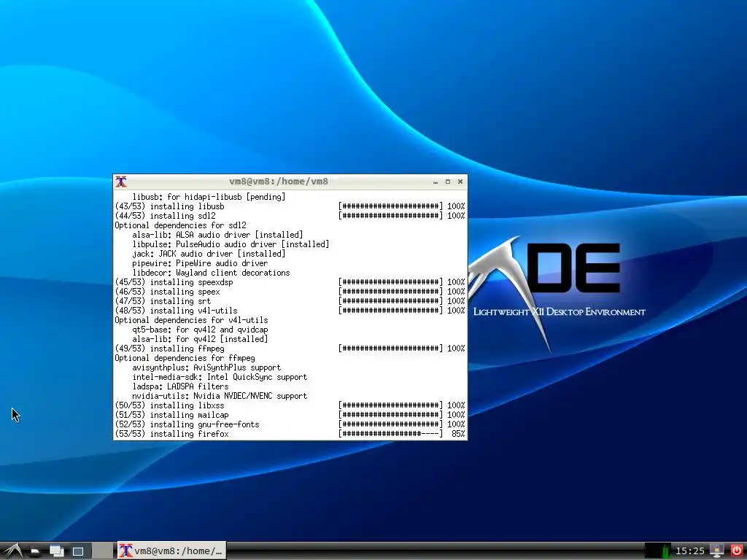Viewport: 747px width, 560px height.
Task: Click 'alsa-lib: for qv4l2 [installed]' line
Action: (x=200, y=339)
